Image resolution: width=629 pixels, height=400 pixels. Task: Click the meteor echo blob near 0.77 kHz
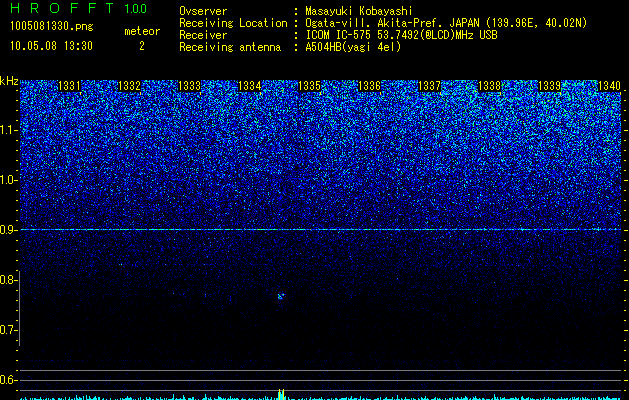click(281, 296)
